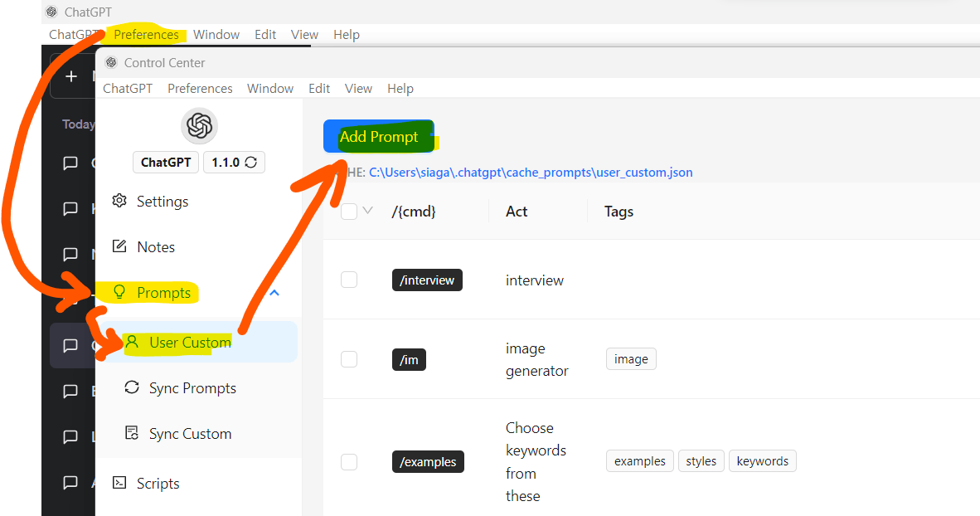The image size is (980, 516).
Task: Open Window menu in Control Center window
Action: coord(270,88)
